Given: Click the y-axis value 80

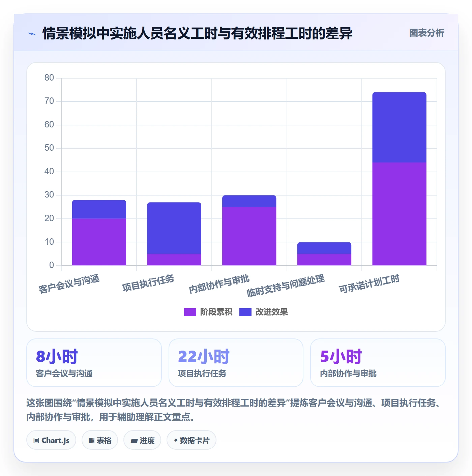Looking at the screenshot, I should (49, 78).
